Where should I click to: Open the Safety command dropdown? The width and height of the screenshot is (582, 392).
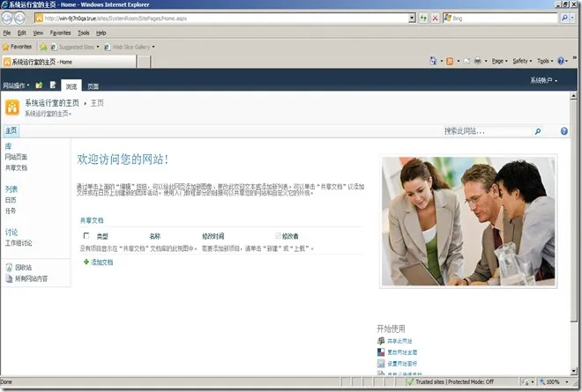[x=522, y=61]
